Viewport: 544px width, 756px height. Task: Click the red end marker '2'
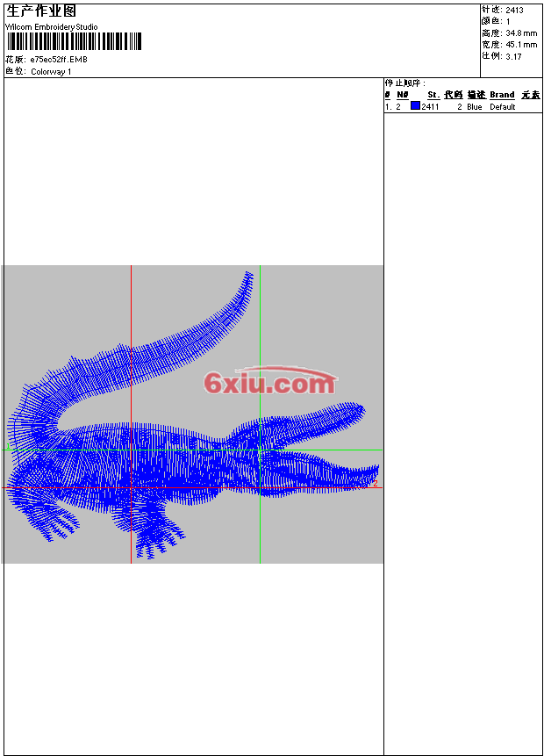(376, 483)
